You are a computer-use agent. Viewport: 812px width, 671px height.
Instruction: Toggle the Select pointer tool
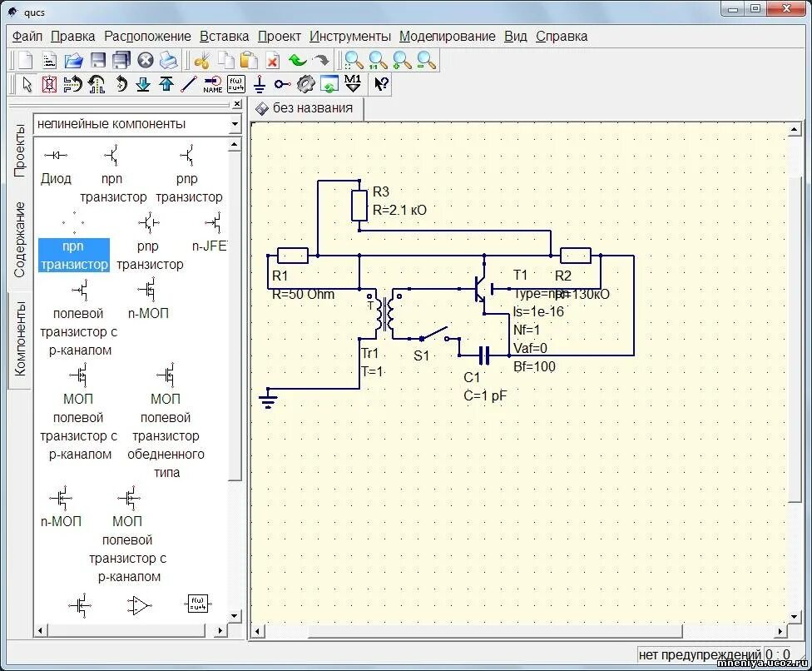click(27, 84)
